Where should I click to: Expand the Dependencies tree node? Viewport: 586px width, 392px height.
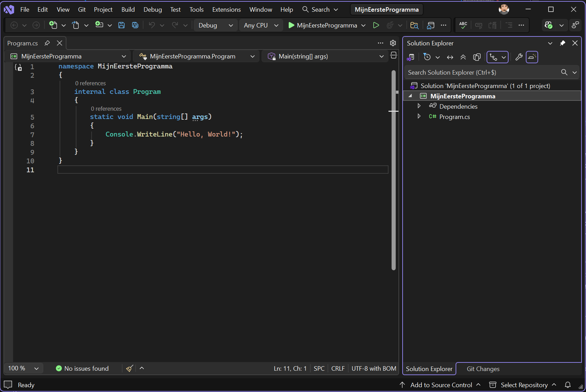(419, 106)
